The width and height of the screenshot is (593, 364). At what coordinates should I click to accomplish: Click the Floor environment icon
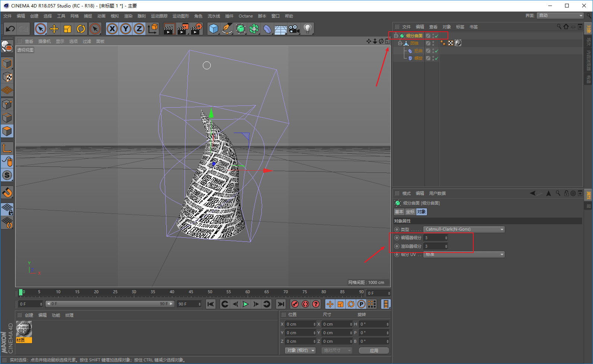pyautogui.click(x=280, y=29)
